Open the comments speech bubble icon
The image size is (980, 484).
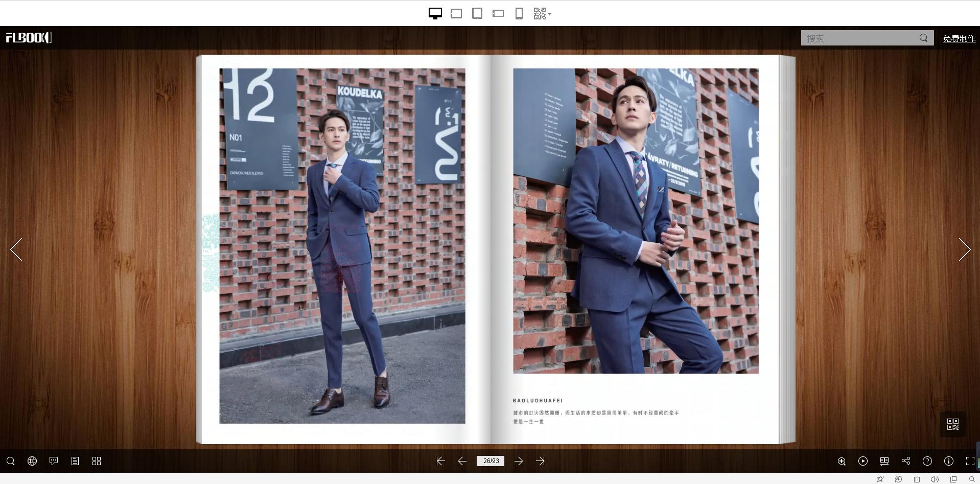(x=54, y=461)
